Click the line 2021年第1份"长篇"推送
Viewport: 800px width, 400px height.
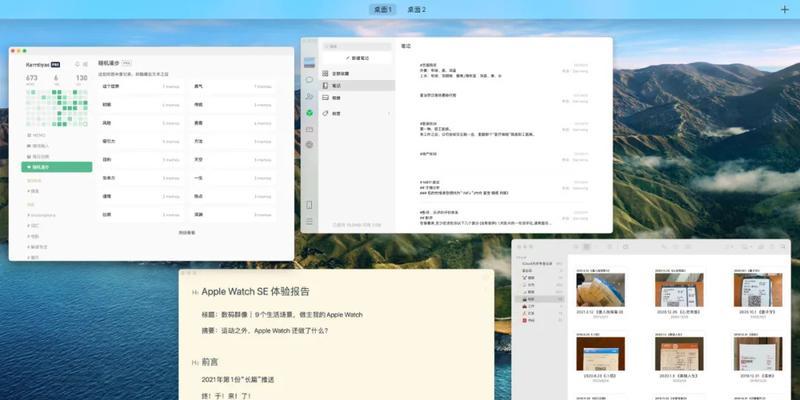pos(239,380)
